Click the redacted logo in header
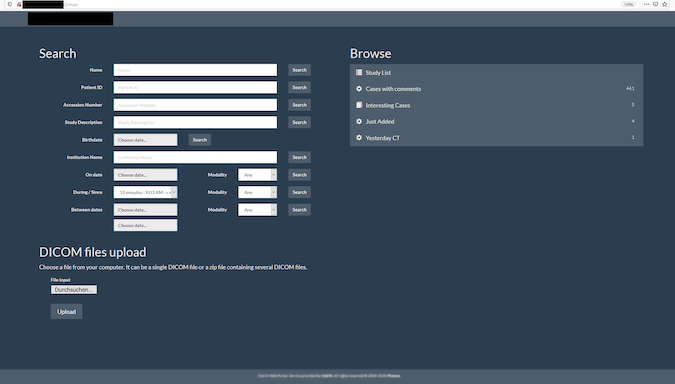Image resolution: width=675 pixels, height=384 pixels. pyautogui.click(x=71, y=19)
